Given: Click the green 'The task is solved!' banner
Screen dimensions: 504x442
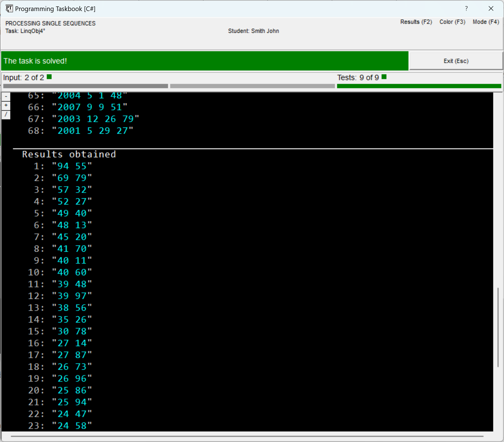Looking at the screenshot, I should [x=204, y=61].
